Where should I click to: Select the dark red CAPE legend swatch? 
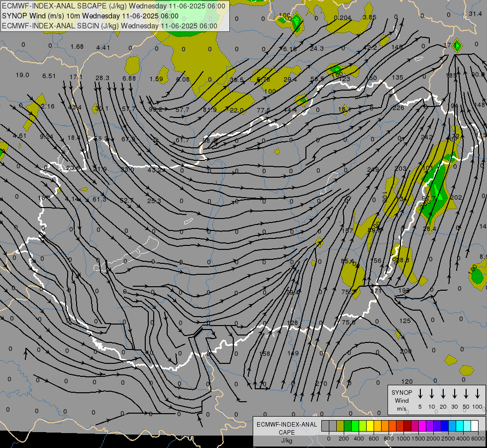[407, 426]
